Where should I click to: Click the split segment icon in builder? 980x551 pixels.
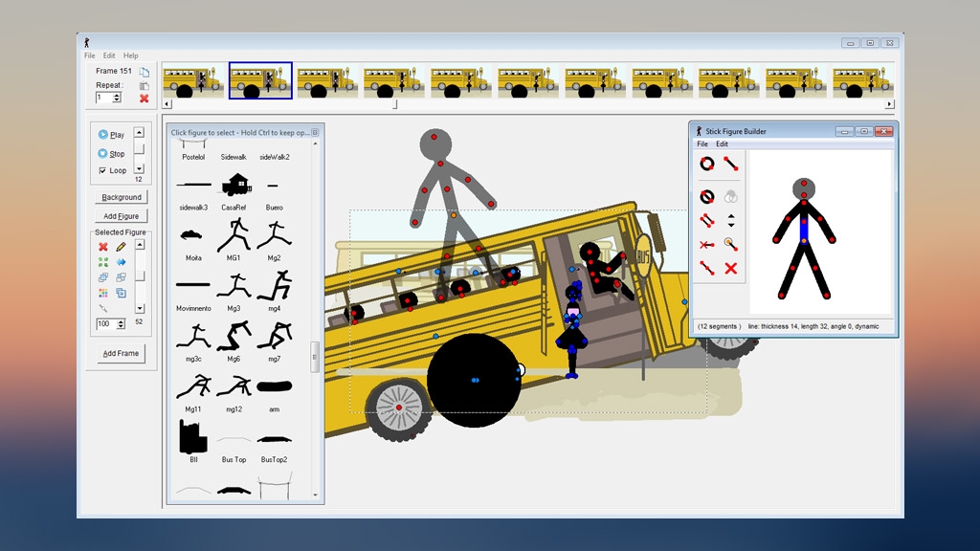(707, 268)
